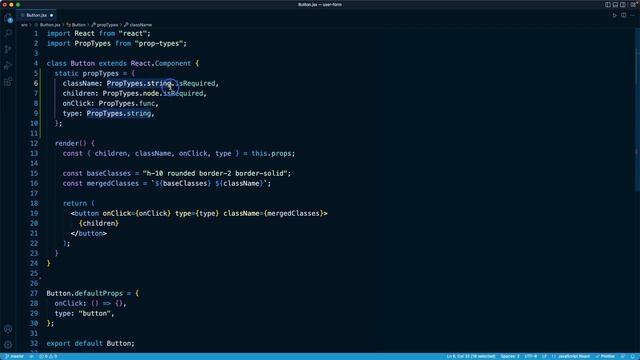Open the Run and Debug view

(8, 65)
